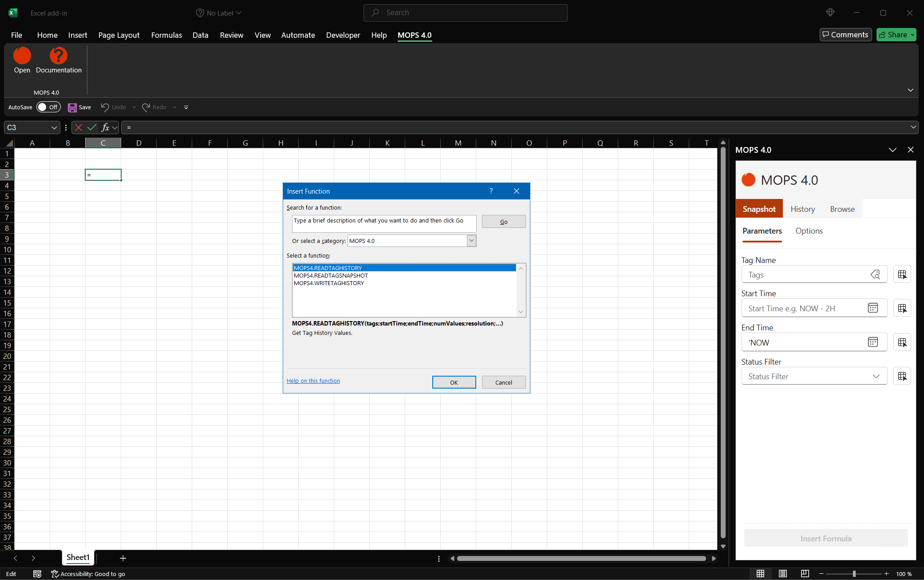This screenshot has height=580, width=924.
Task: Click the tag search icon in Tag Name field
Action: pyautogui.click(x=876, y=274)
